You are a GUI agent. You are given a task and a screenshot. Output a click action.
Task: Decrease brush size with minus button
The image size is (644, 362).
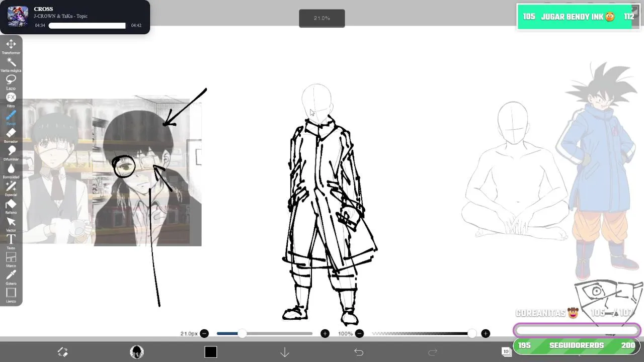click(x=204, y=333)
